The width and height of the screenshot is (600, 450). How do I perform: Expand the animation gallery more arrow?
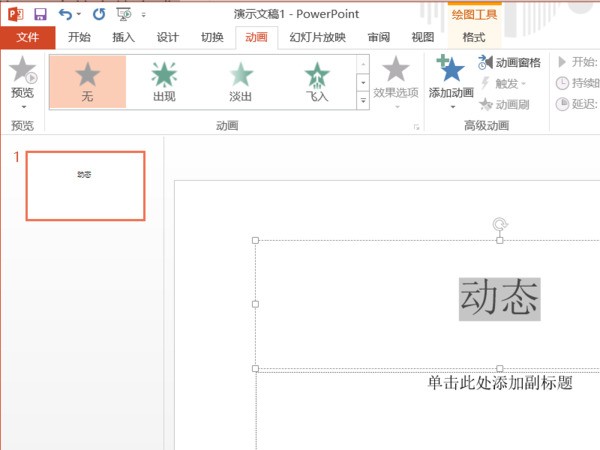point(362,101)
